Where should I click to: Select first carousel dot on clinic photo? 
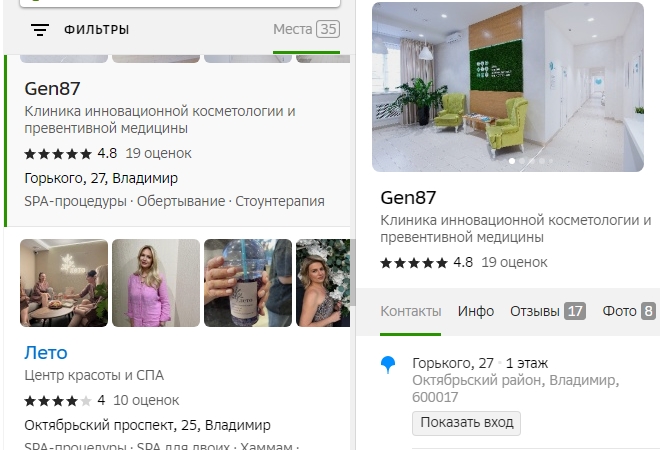512,161
